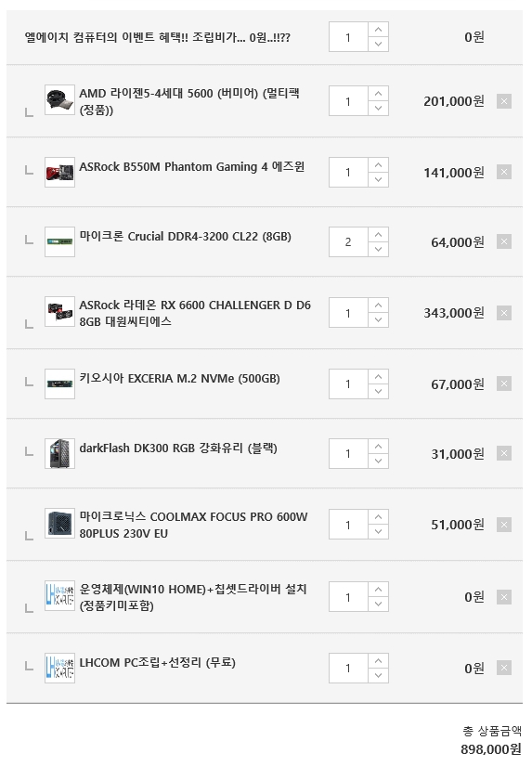
Task: Increase quantity of AMD Ryzen 5600
Action: click(378, 94)
